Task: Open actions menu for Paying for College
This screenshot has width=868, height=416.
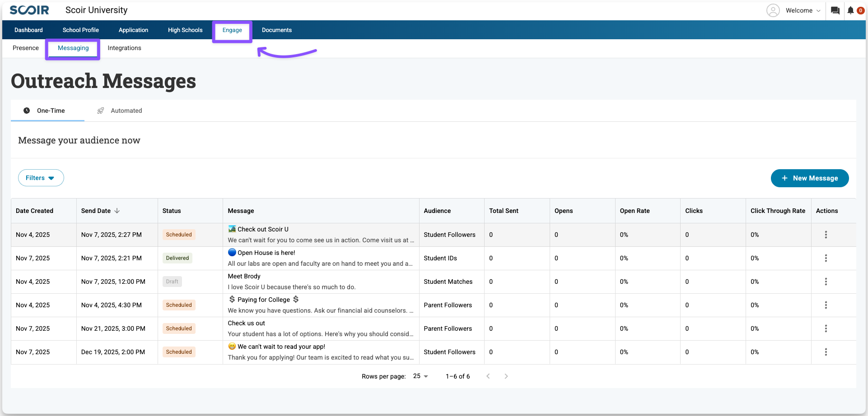Action: pos(826,305)
